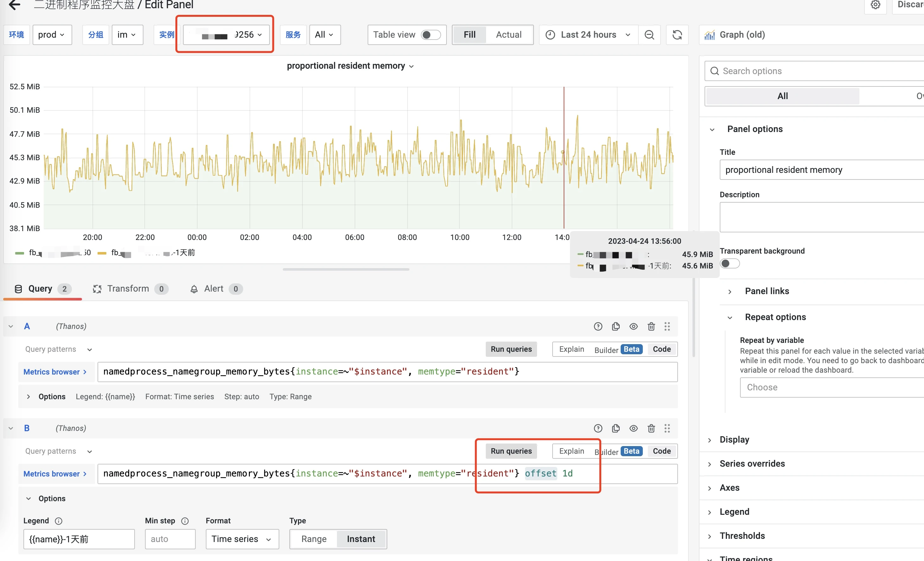This screenshot has width=924, height=561.
Task: Click Explain for query B
Action: 572,451
